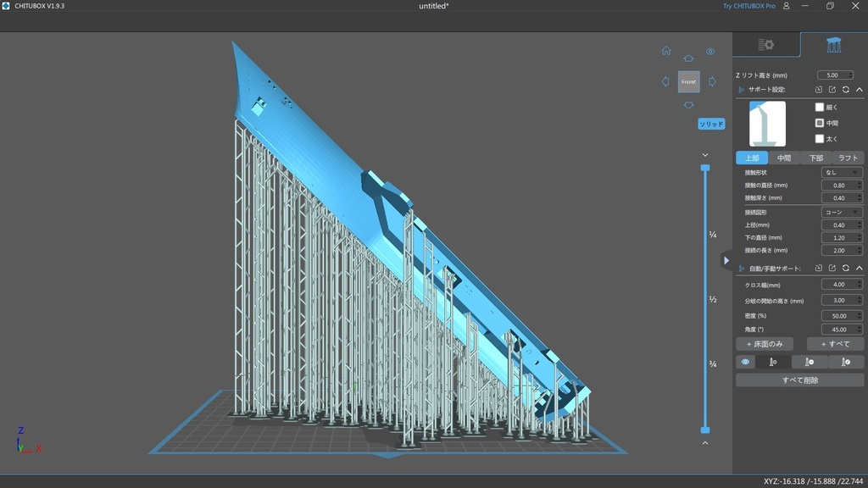Edit the 接触の直径 value field
868x488 pixels.
[842, 186]
